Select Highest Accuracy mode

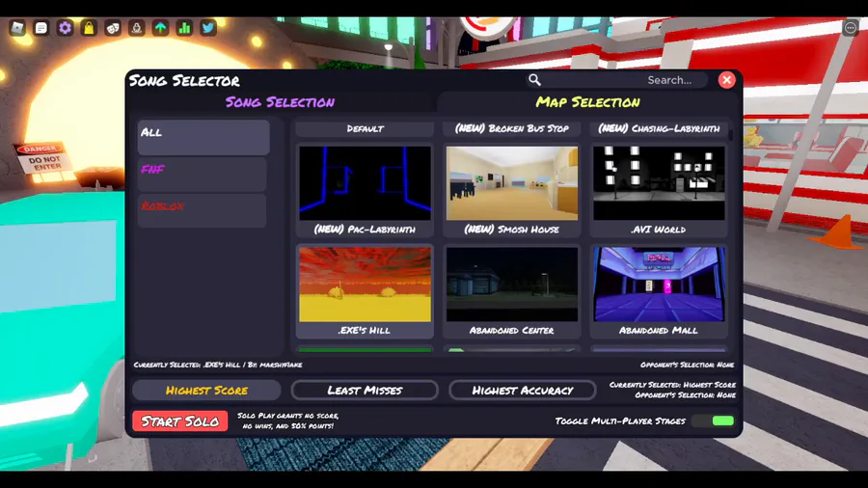pyautogui.click(x=523, y=390)
